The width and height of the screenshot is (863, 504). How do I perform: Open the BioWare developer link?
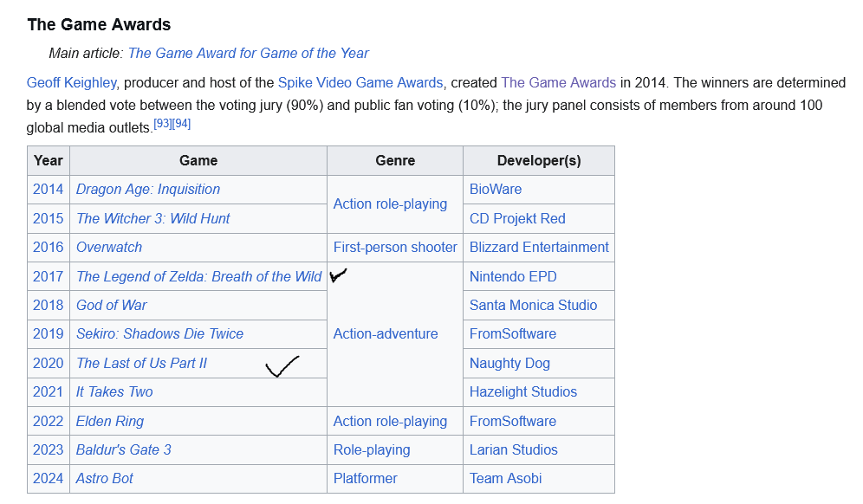[496, 190]
